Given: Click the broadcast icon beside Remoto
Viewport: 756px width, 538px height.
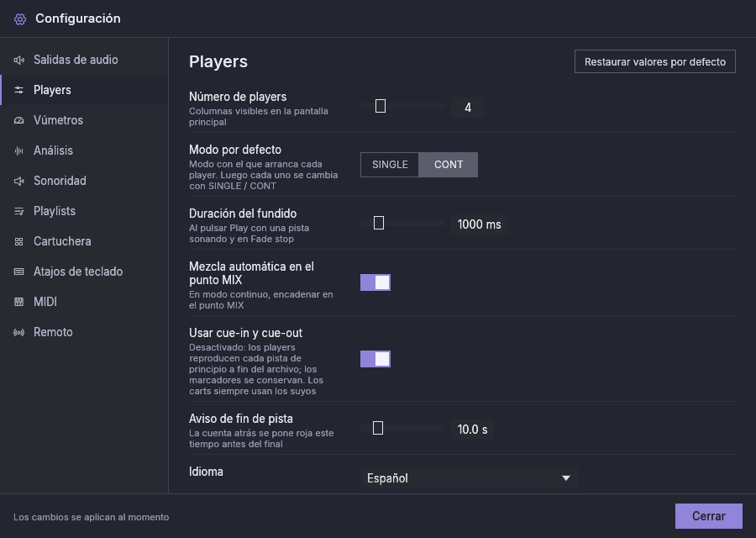Looking at the screenshot, I should 18,332.
